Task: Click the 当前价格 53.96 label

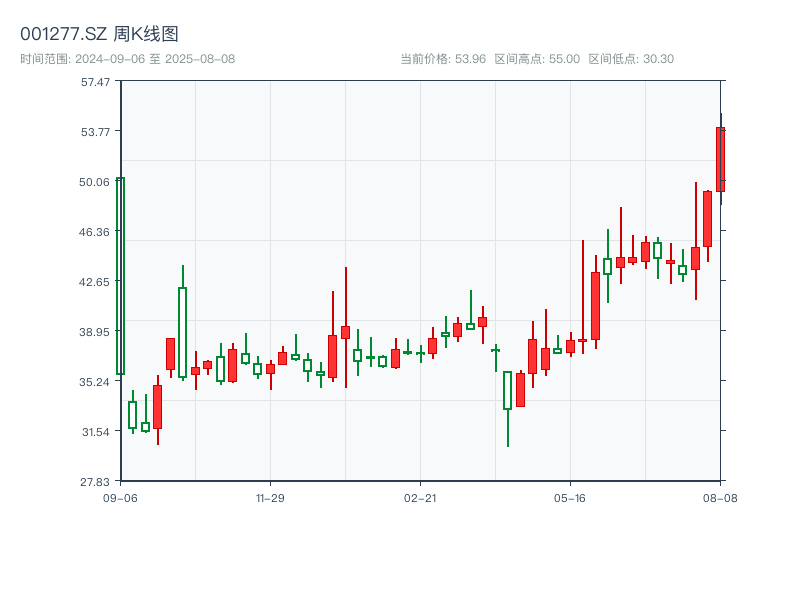Action: (443, 59)
